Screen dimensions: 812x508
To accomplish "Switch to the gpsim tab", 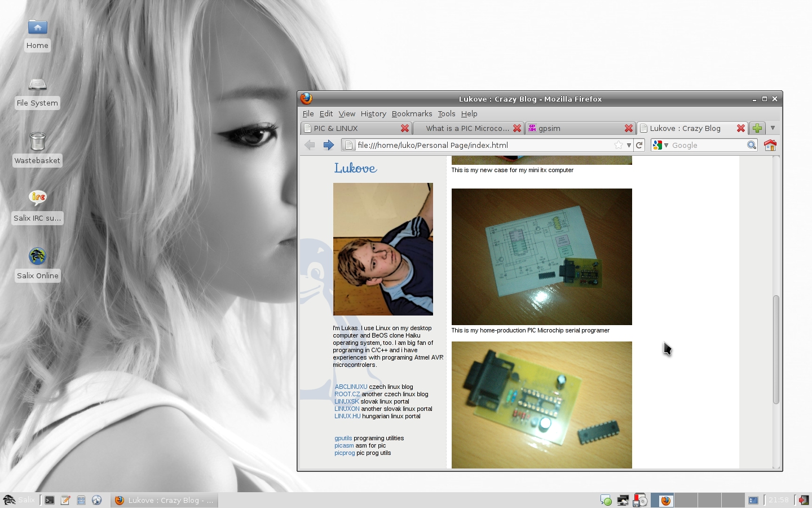I will [x=580, y=128].
